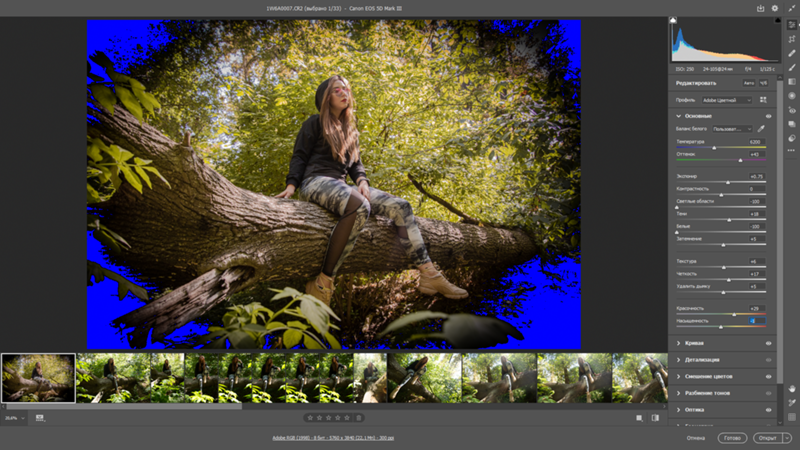Toggle visibility eye for Детализация panel
The image size is (800, 450).
pos(768,360)
